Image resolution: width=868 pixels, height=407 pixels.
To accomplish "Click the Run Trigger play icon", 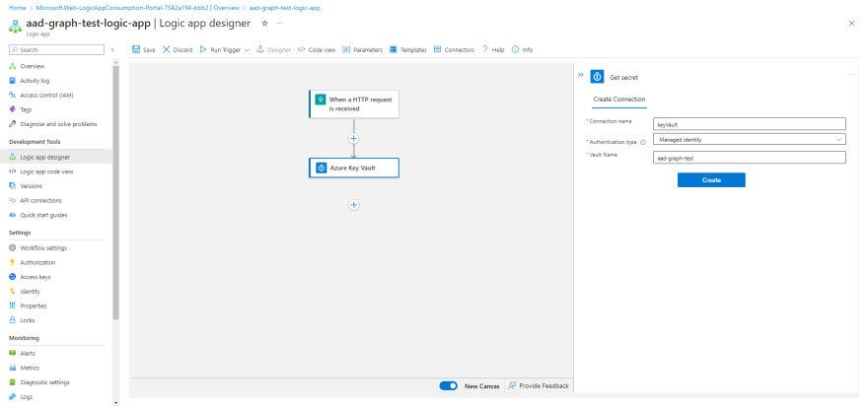I will [203, 50].
